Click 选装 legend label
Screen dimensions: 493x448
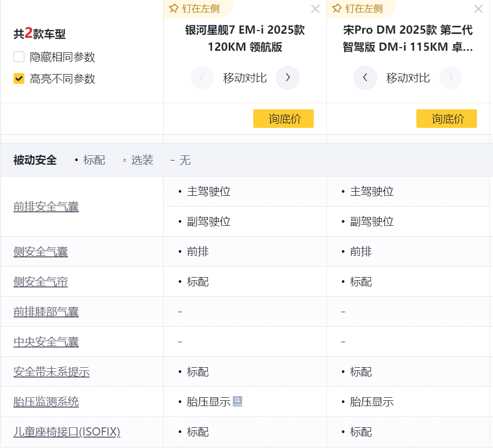tap(142, 160)
